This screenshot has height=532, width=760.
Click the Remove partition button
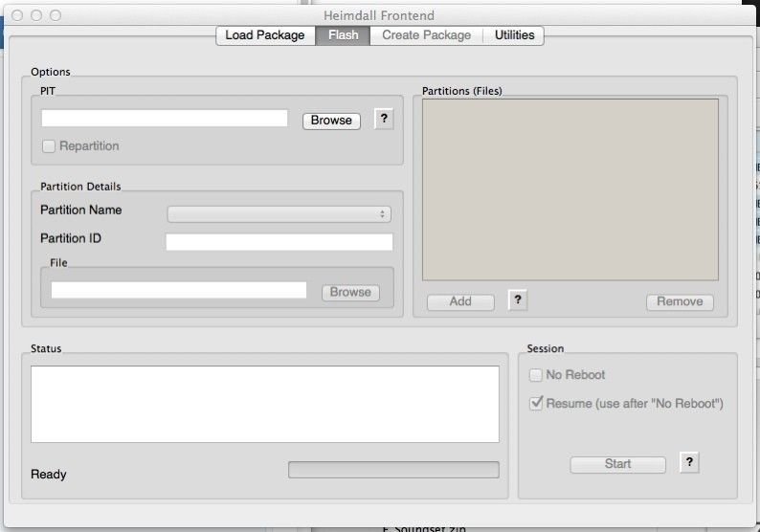tap(680, 301)
